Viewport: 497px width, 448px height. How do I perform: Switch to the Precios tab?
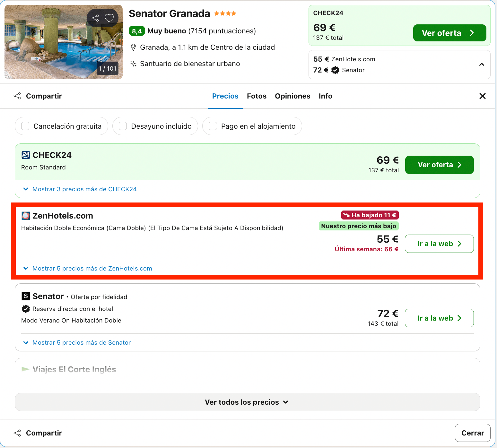(x=225, y=96)
